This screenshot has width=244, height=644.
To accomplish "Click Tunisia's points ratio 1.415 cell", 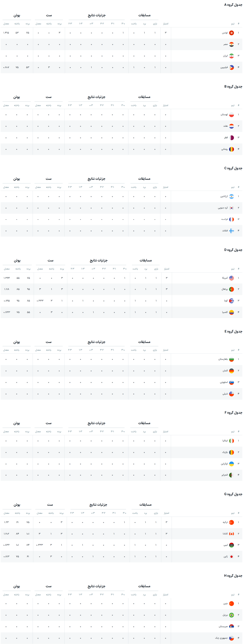I will [6, 33].
